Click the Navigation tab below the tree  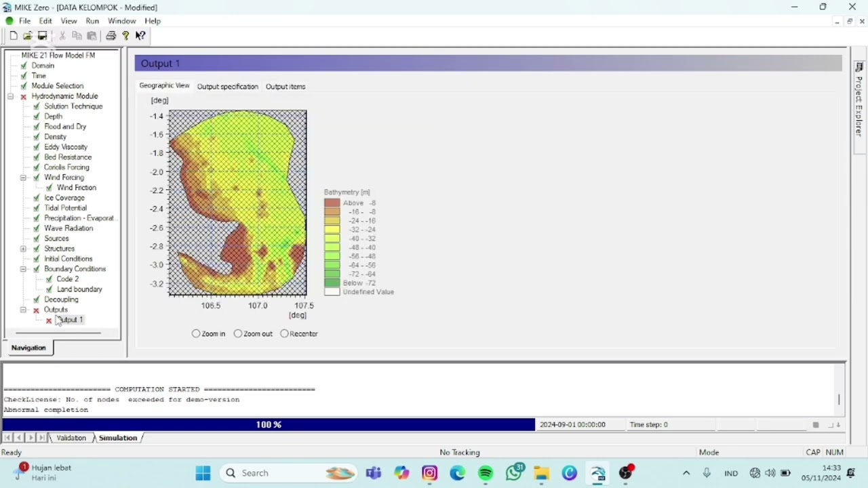click(28, 348)
